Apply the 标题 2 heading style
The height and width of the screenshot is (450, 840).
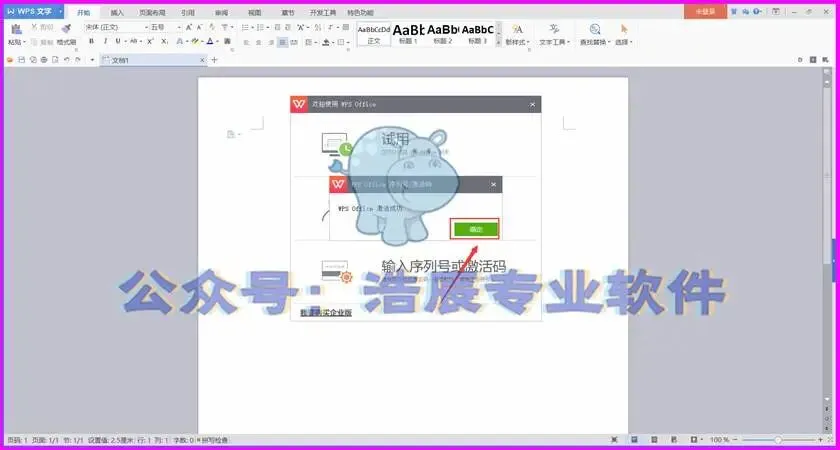(x=442, y=34)
